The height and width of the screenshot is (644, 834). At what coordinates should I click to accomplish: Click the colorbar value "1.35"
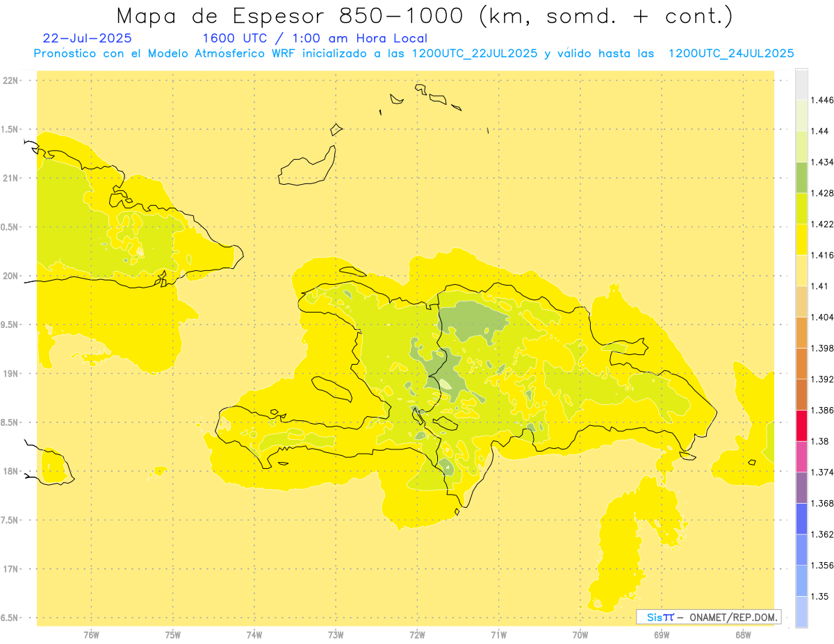(821, 596)
